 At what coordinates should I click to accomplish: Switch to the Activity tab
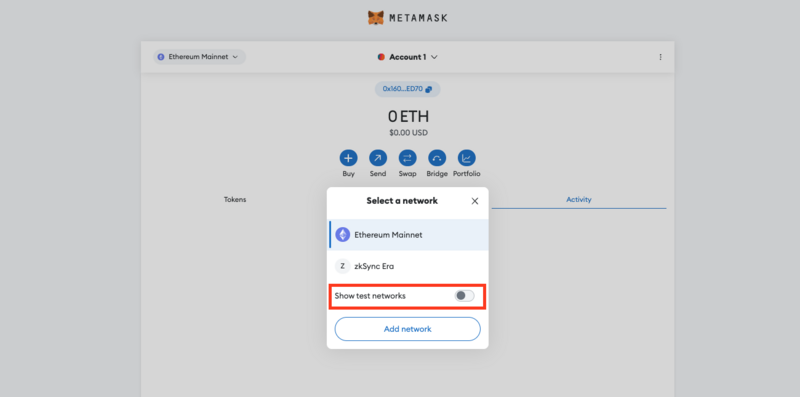coord(579,200)
